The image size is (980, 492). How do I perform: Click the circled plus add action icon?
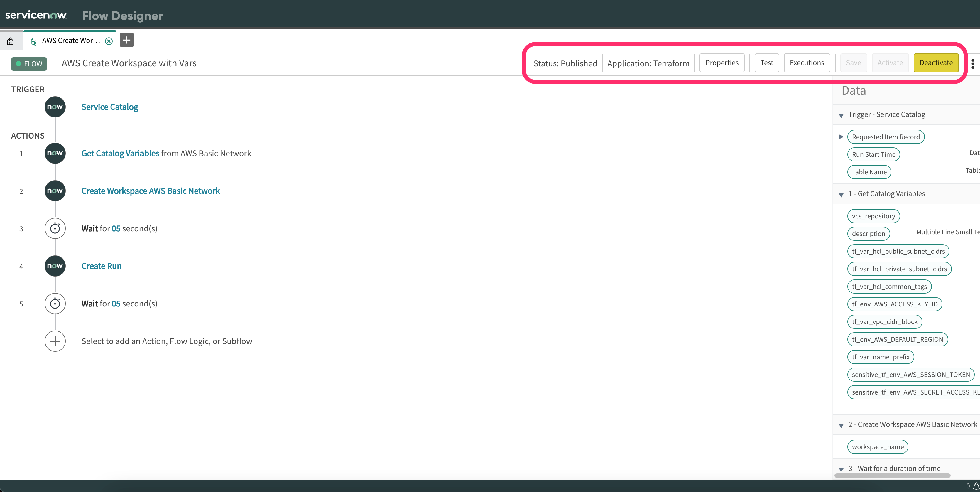coord(55,341)
